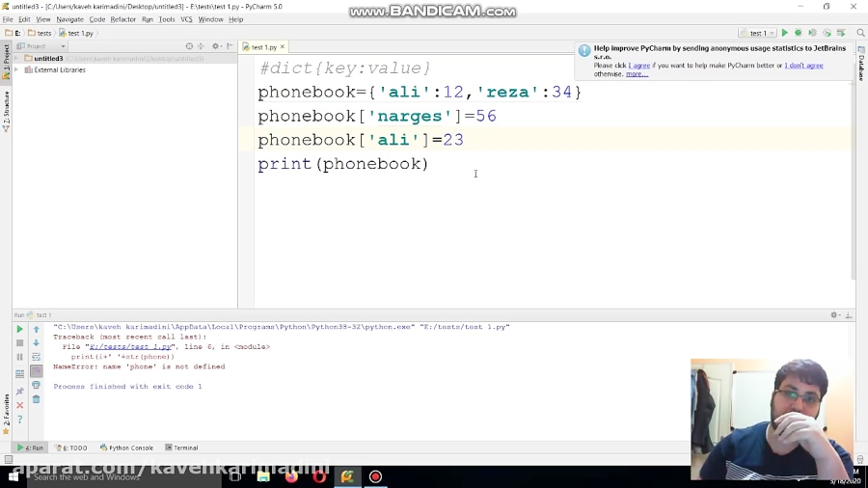Run test 1 using the top toolbar play icon
868x488 pixels.
(x=784, y=33)
